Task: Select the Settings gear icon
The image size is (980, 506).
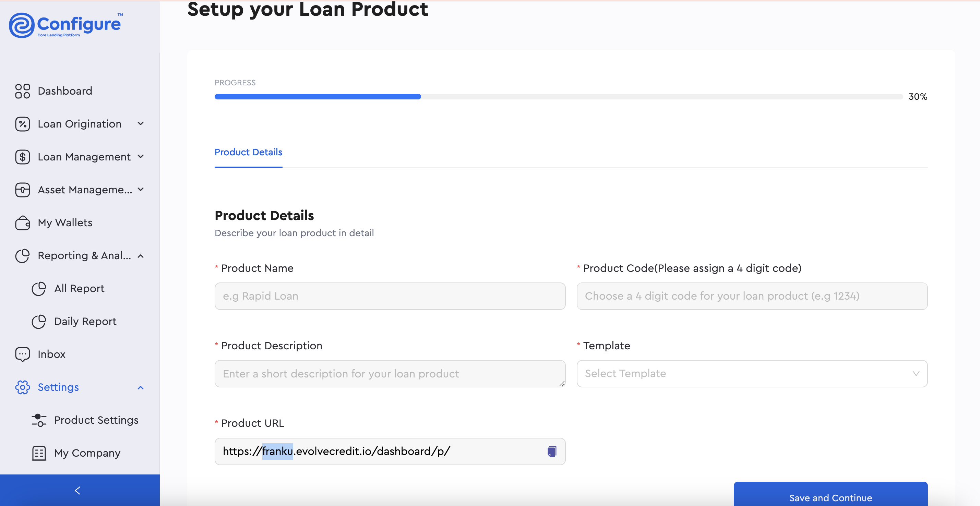Action: tap(22, 387)
